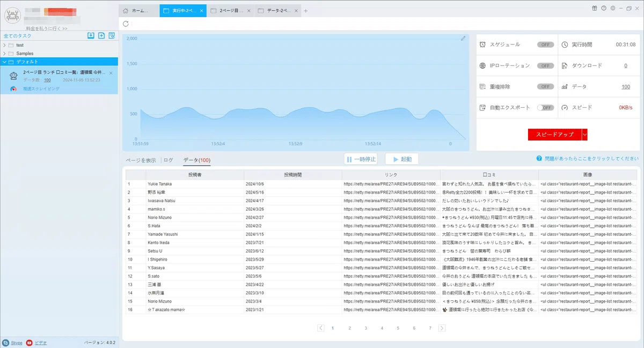The width and height of the screenshot is (644, 348).
Task: Click the alarm clock schedule icon
Action: point(483,45)
